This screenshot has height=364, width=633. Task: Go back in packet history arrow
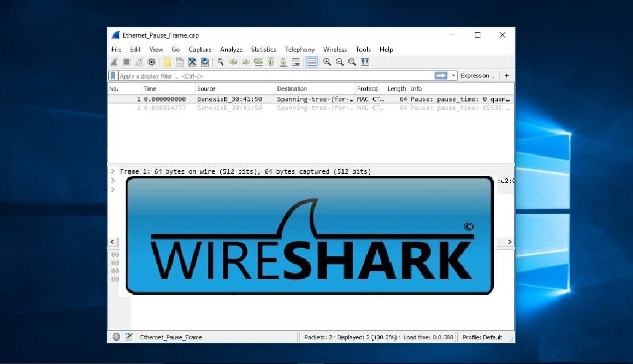click(x=233, y=62)
